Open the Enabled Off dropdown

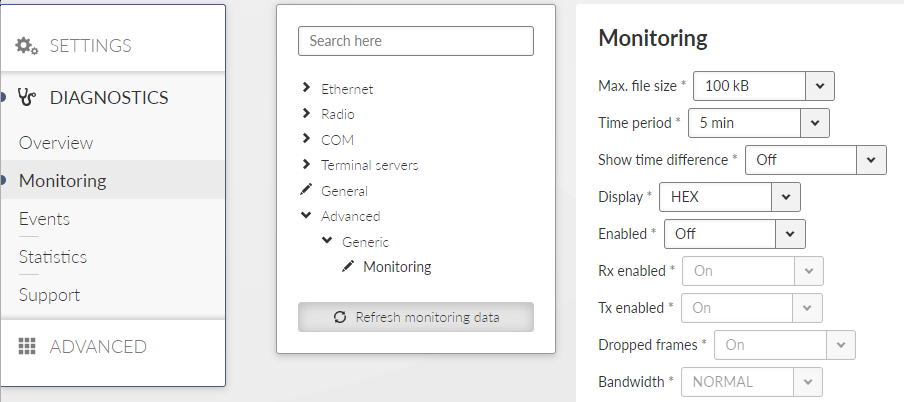pos(734,234)
